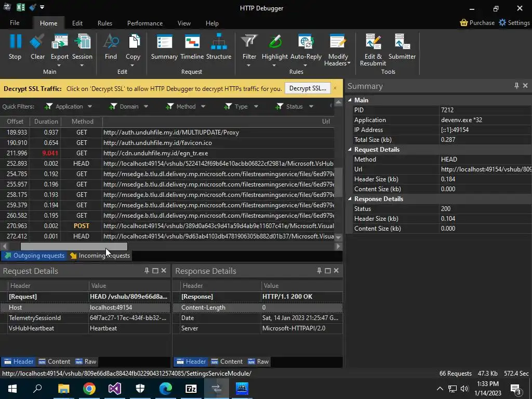532x399 pixels.
Task: Open the Auto-Reply rules
Action: 306,42
